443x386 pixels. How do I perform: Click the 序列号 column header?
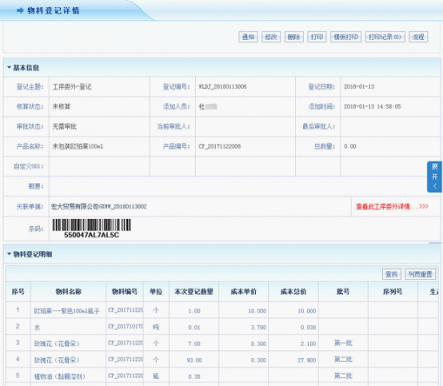point(393,292)
